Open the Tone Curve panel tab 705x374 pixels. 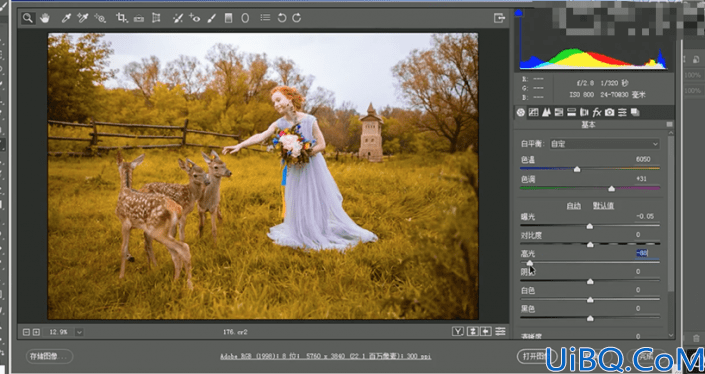pos(533,112)
